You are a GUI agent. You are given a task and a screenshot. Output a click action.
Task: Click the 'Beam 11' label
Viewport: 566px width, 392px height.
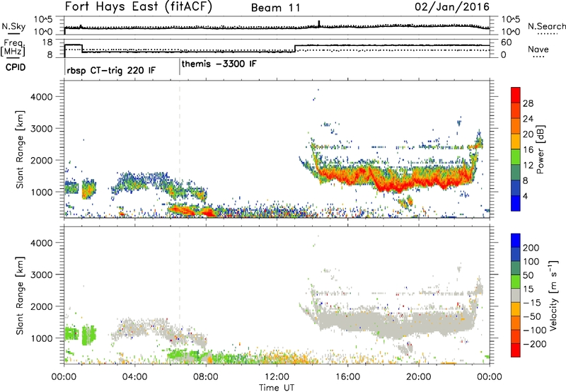click(275, 8)
